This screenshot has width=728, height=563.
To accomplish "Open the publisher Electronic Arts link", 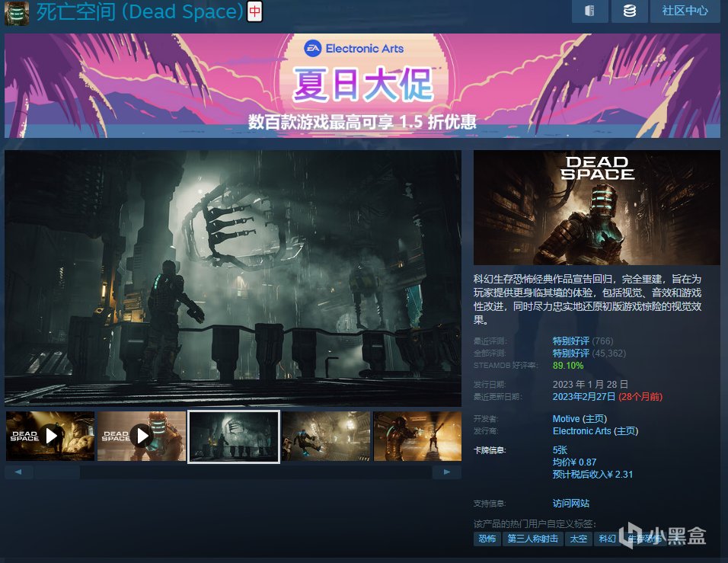I will [582, 431].
